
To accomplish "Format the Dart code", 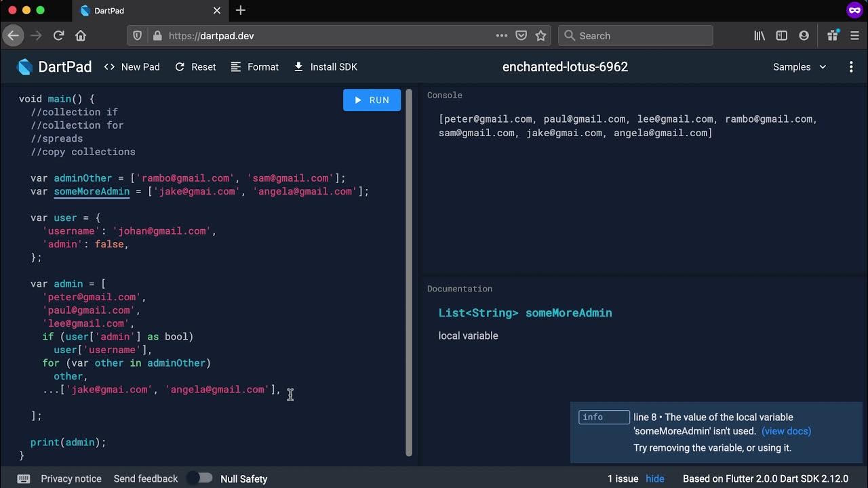I will click(255, 66).
